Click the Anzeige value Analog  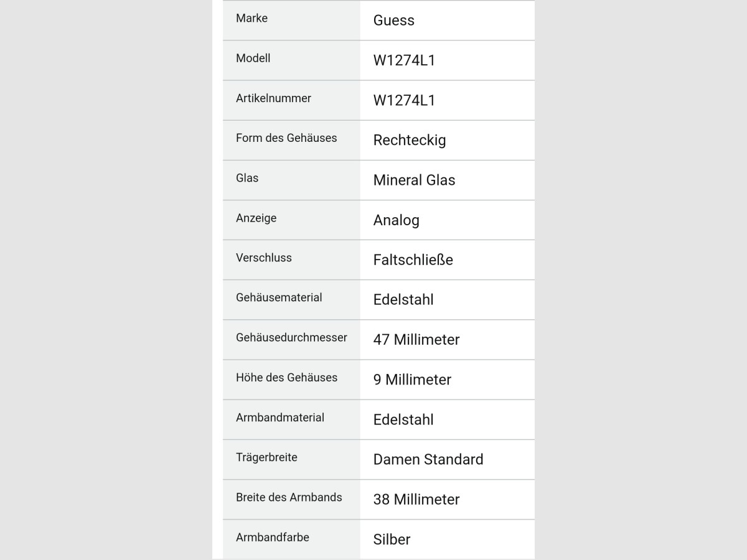397,220
